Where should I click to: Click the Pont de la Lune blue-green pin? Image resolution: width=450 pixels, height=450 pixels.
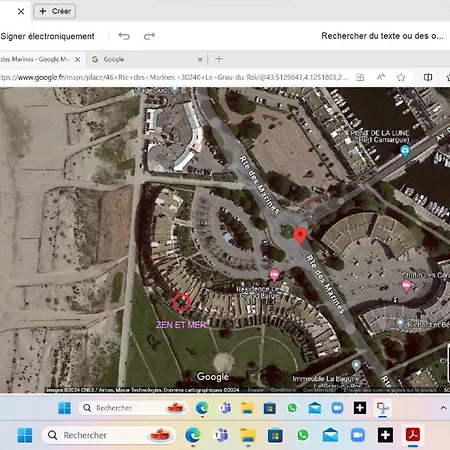[x=405, y=151]
